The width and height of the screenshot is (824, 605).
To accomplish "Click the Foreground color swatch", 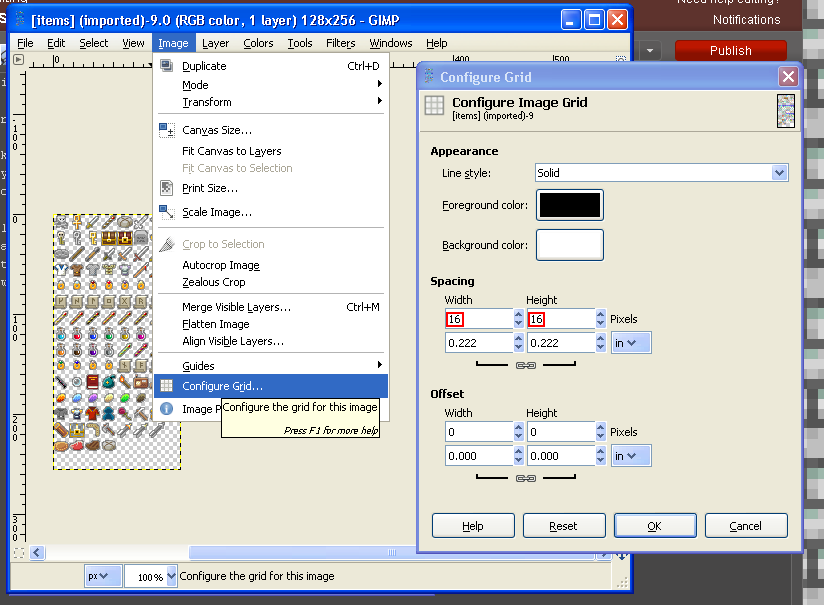I will coord(570,205).
